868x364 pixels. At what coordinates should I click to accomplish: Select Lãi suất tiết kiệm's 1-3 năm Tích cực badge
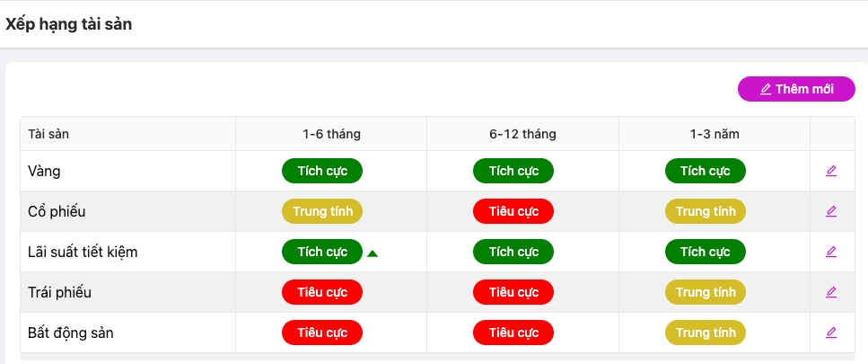click(x=706, y=252)
